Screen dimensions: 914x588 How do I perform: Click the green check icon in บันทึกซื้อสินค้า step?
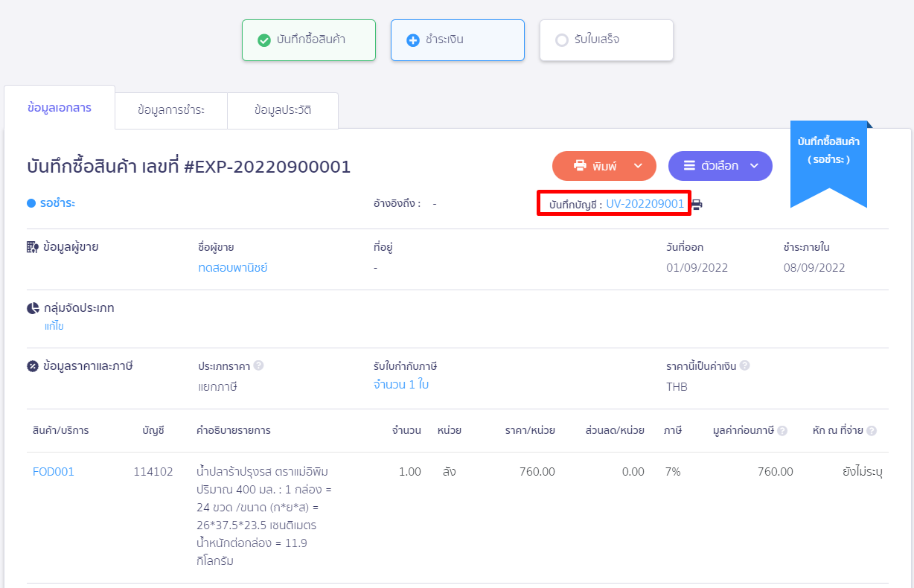[x=263, y=40]
